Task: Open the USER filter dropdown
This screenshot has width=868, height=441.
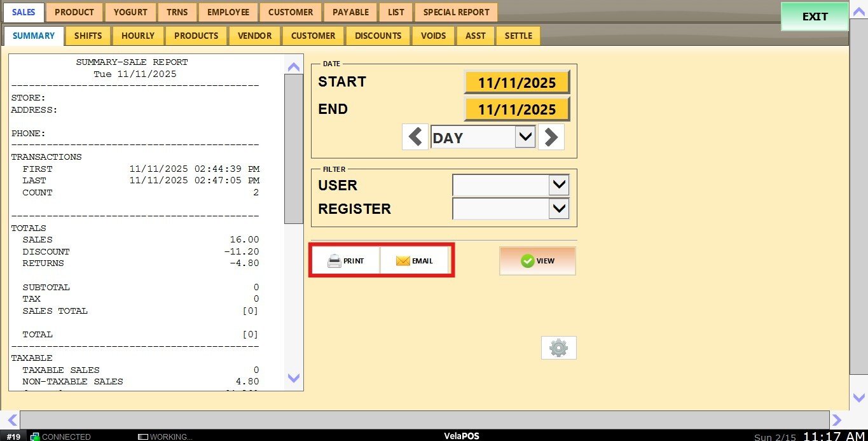Action: click(558, 185)
